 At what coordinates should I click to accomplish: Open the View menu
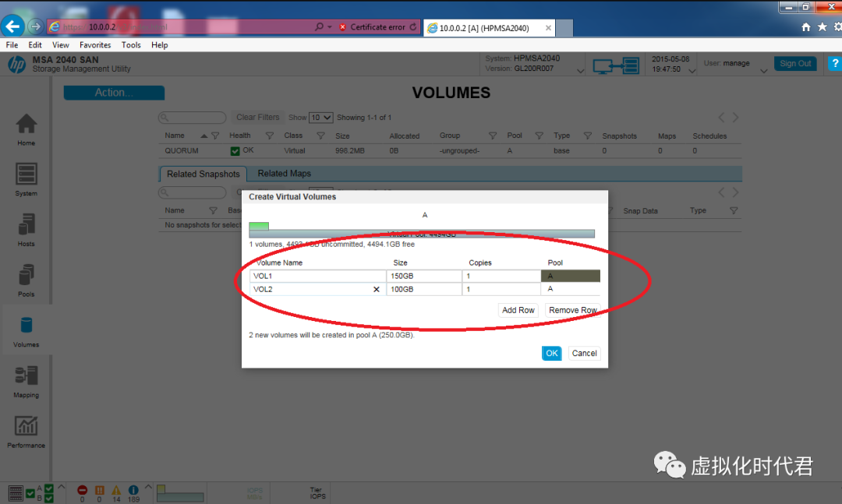pos(60,45)
